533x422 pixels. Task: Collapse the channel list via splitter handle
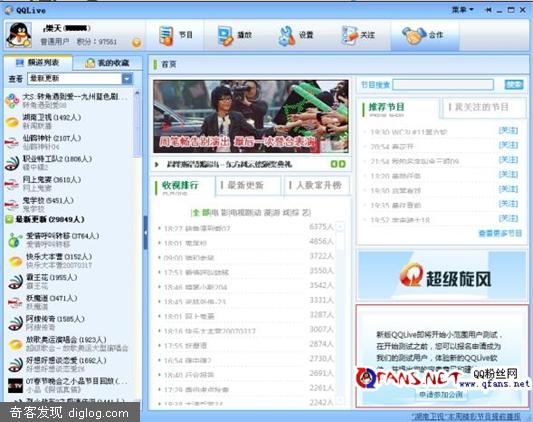145,233
